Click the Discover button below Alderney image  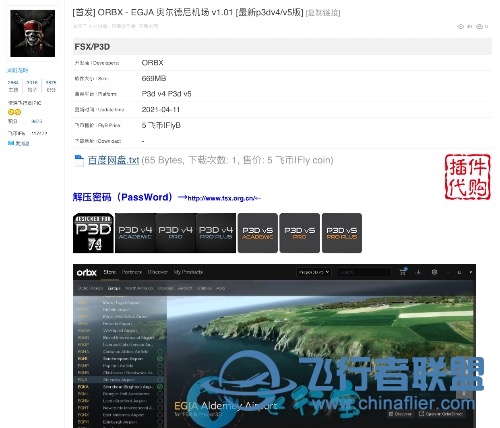400,414
